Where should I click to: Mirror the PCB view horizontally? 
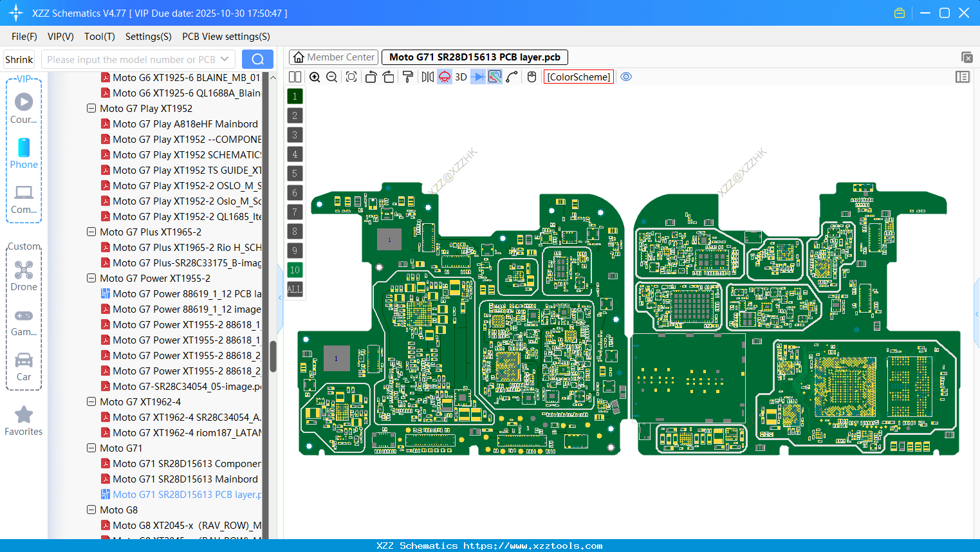[427, 77]
